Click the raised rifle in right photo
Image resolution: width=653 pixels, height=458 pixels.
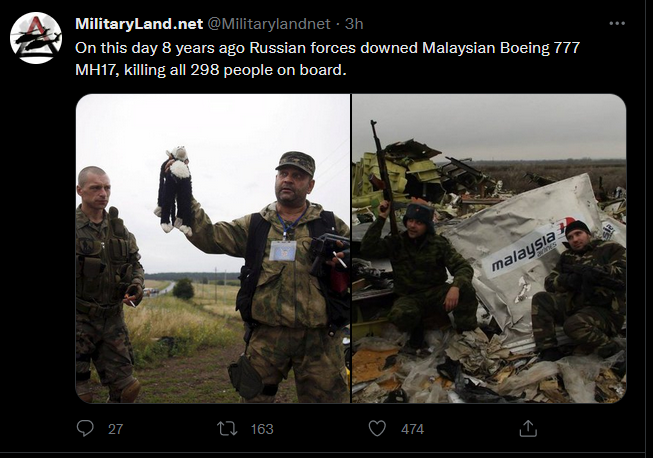coord(383,176)
